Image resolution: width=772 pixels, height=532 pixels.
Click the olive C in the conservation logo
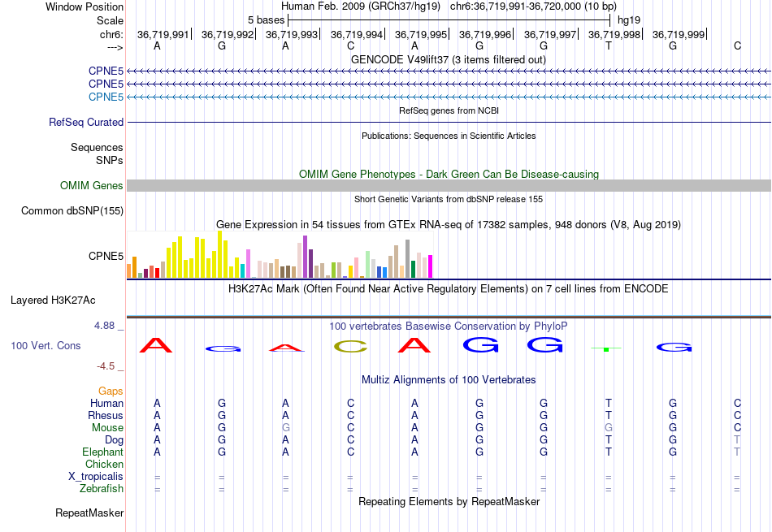pos(350,347)
